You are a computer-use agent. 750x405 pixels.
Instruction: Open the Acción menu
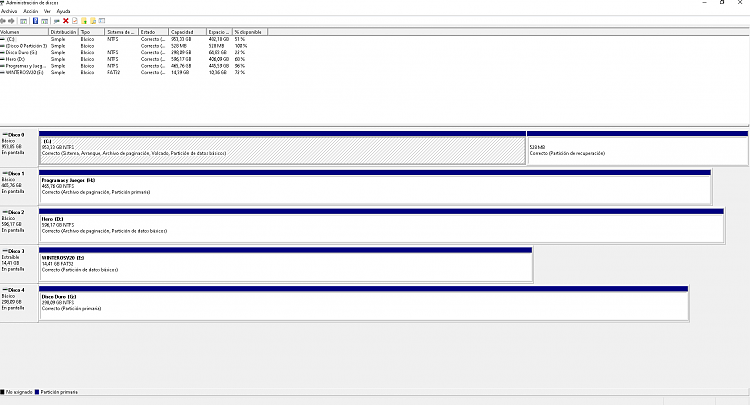pos(31,11)
